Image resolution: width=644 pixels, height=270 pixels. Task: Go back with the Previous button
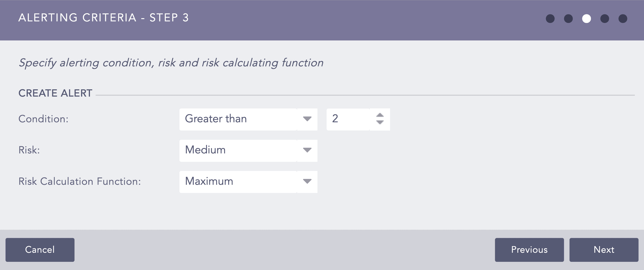click(x=529, y=250)
